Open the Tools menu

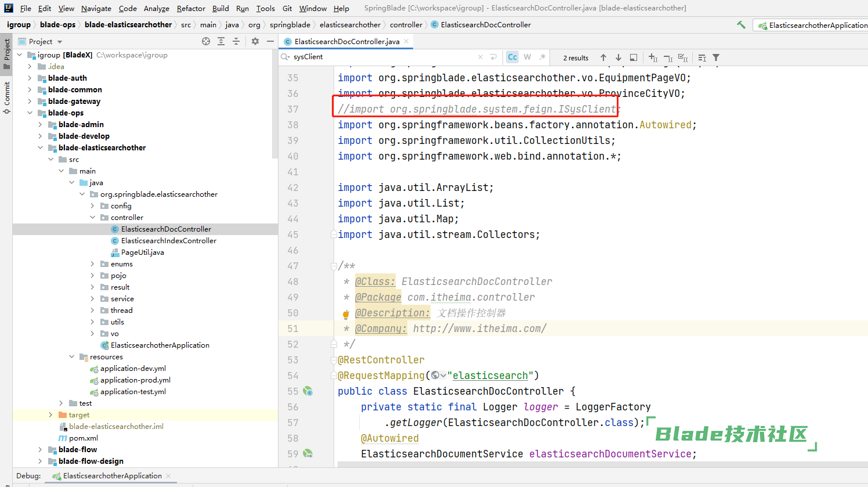266,8
